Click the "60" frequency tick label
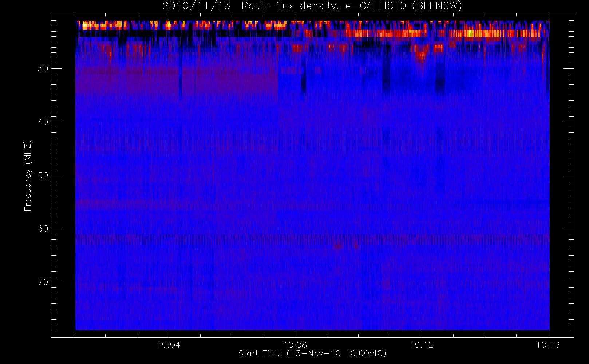Image resolution: width=589 pixels, height=364 pixels. click(x=43, y=229)
